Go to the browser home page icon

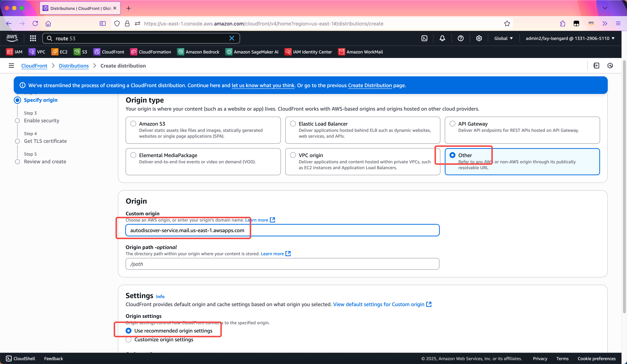[48, 24]
